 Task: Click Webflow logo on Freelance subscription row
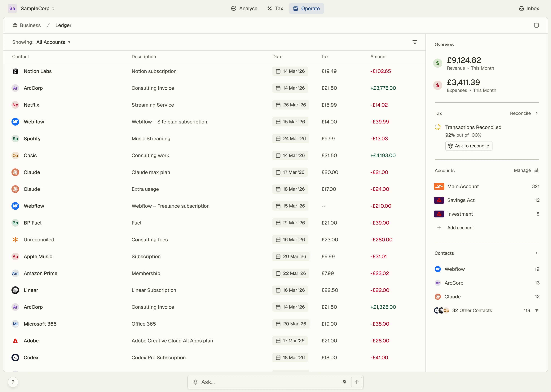15,206
